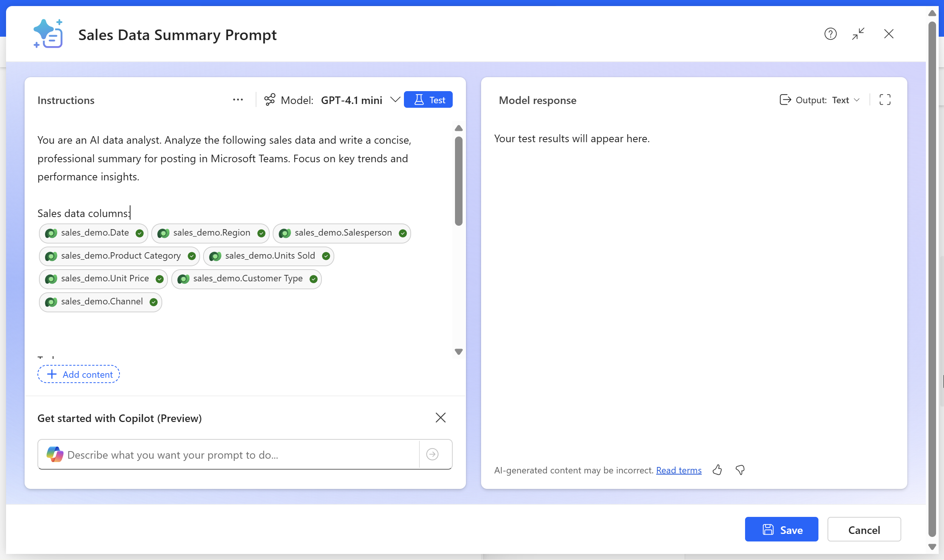Click the help question mark icon
Image resolution: width=944 pixels, height=560 pixels.
click(830, 34)
